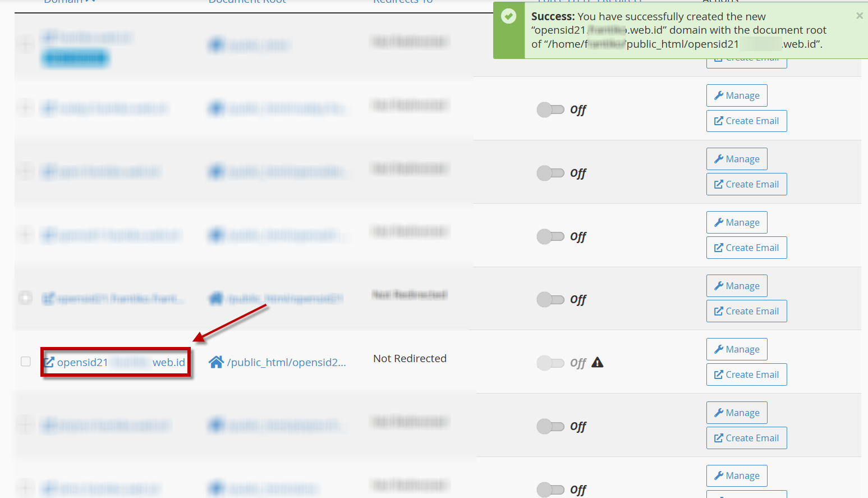This screenshot has width=868, height=498.
Task: Click home icon next to /public_html/opensid2 path
Action: pos(216,362)
